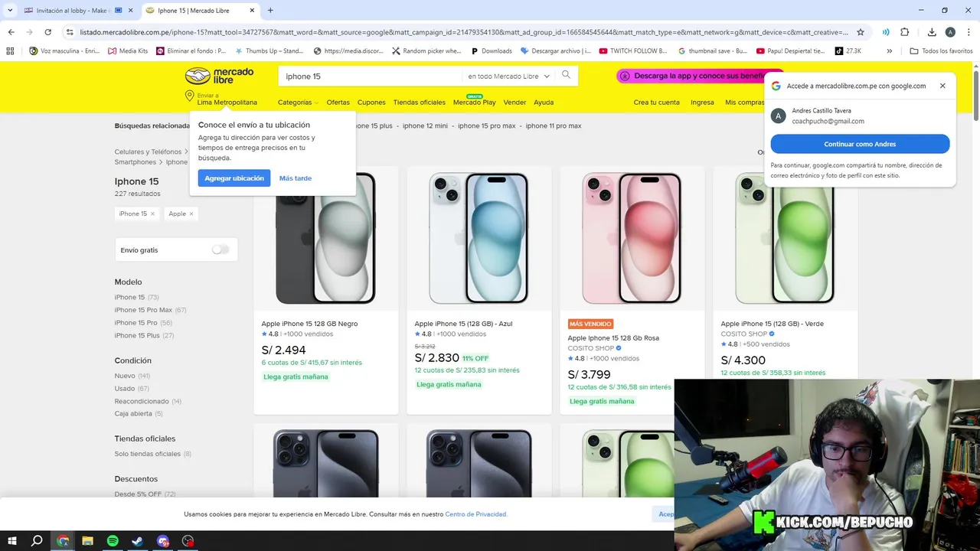
Task: Click the address bar URL
Action: (x=464, y=32)
